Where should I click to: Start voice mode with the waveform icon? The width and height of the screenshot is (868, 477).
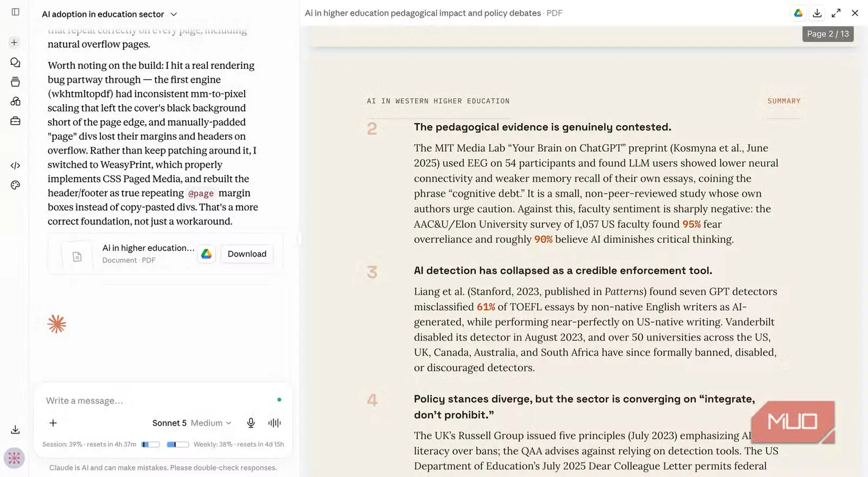(x=275, y=423)
